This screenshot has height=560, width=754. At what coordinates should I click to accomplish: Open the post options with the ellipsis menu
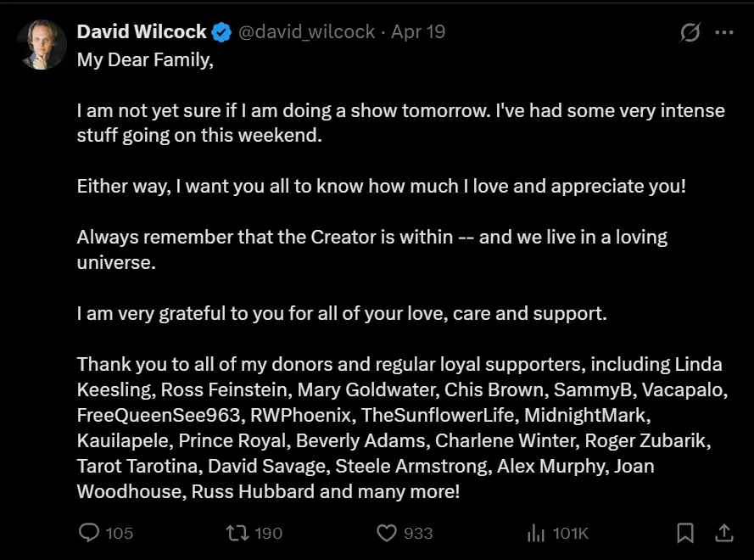[x=725, y=31]
